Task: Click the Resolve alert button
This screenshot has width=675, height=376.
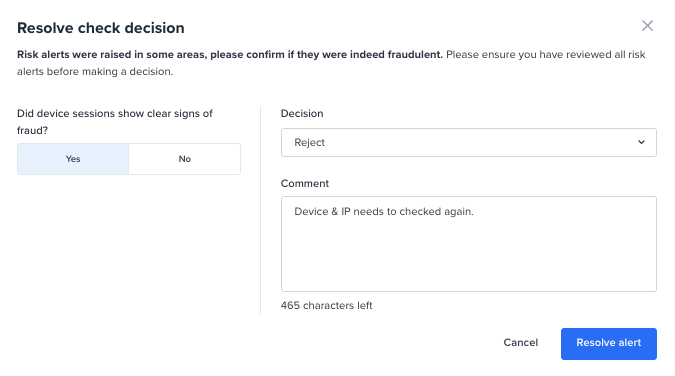Action: coord(608,344)
